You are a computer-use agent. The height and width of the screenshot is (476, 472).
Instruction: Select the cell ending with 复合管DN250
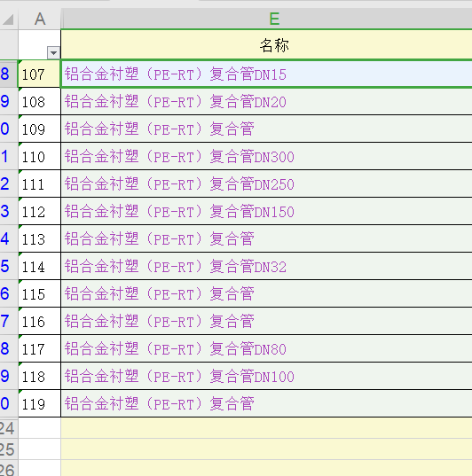click(266, 183)
